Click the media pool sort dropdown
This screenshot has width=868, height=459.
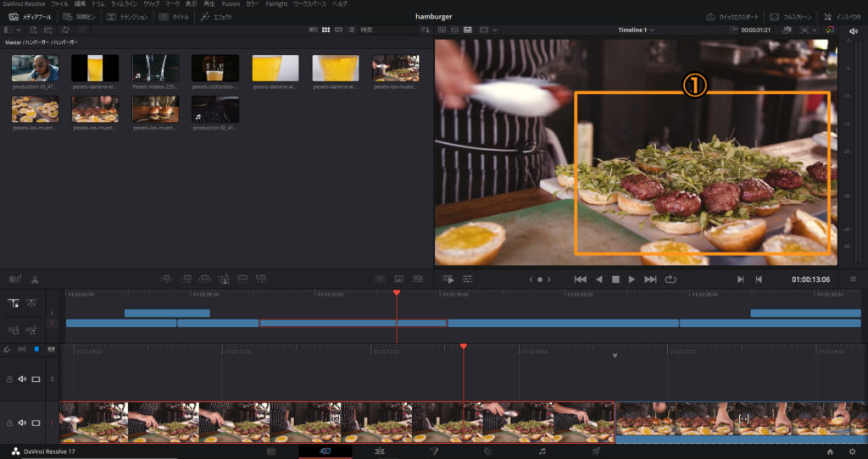pos(426,30)
